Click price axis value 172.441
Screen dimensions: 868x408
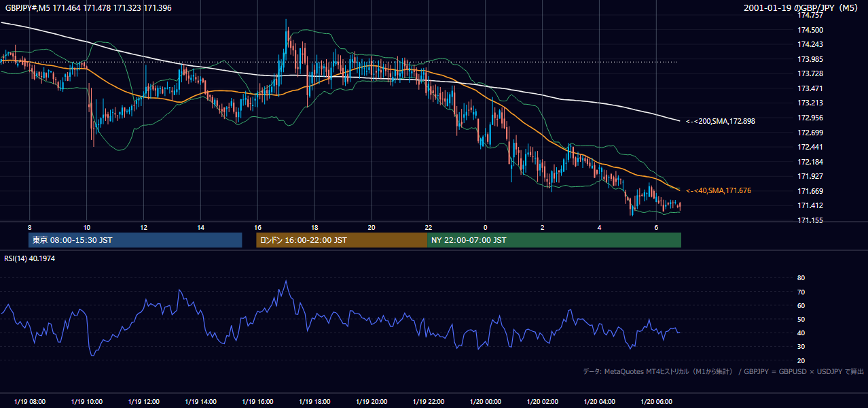(x=810, y=147)
